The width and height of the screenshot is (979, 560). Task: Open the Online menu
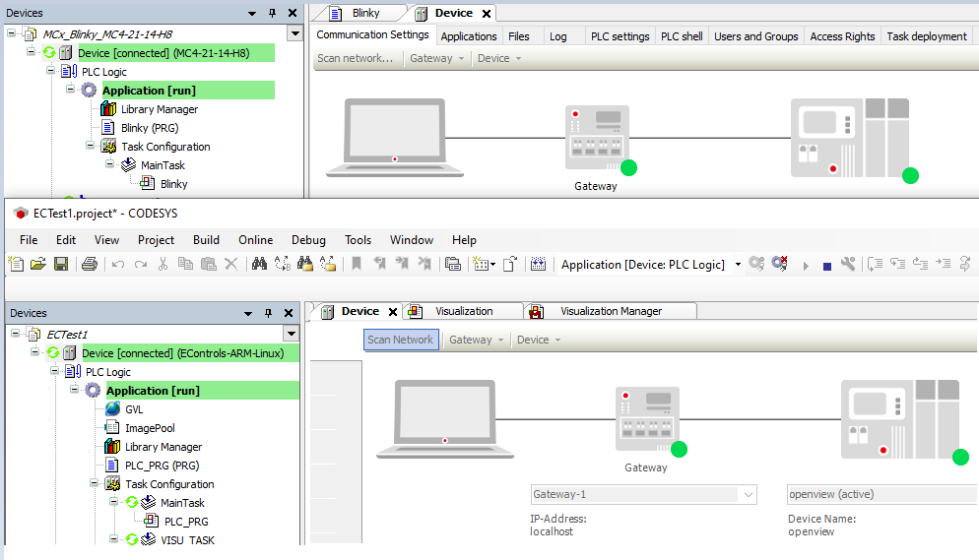255,240
